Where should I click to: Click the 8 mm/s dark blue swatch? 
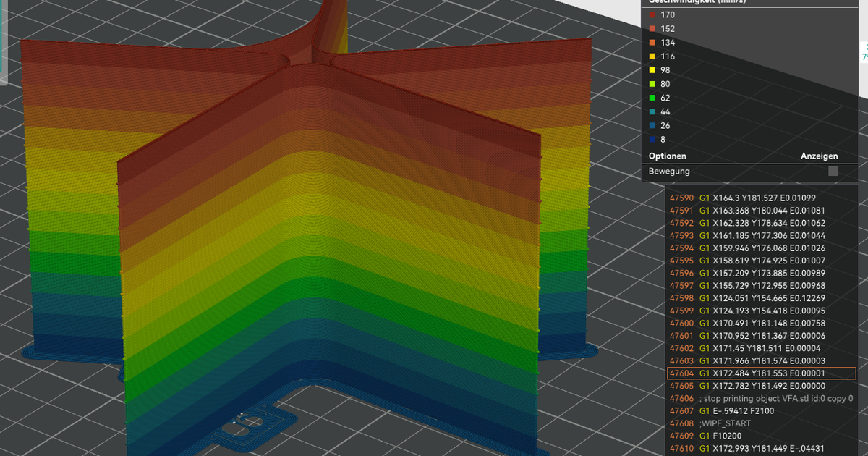tap(652, 139)
